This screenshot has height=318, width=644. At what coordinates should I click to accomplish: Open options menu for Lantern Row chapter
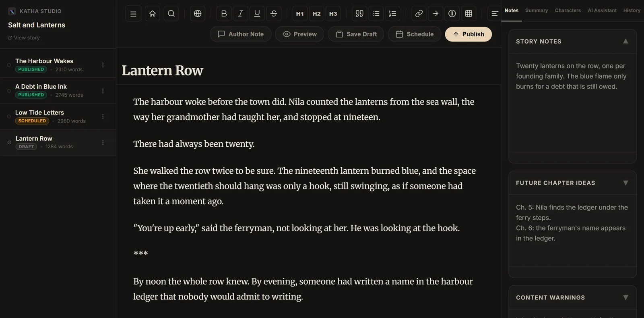pyautogui.click(x=103, y=142)
